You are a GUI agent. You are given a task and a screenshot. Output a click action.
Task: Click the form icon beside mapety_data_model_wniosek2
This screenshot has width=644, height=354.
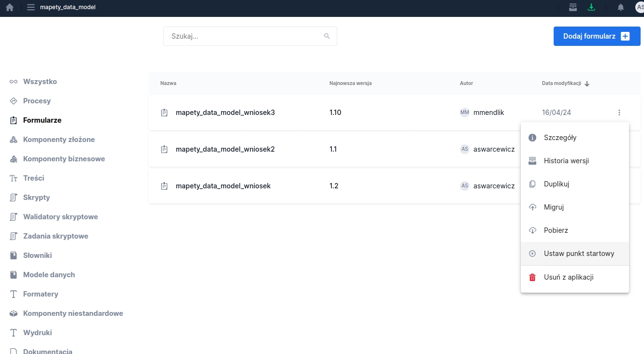tap(164, 149)
